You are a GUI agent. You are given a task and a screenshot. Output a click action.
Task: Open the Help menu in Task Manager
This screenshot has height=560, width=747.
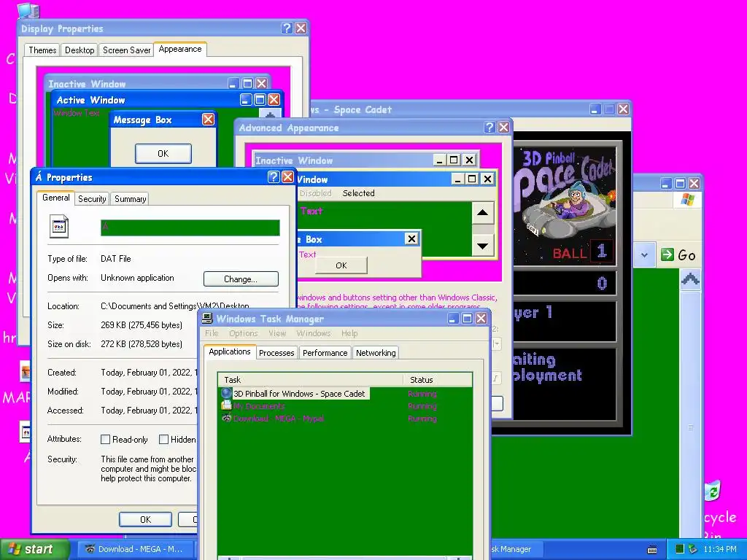coord(349,333)
